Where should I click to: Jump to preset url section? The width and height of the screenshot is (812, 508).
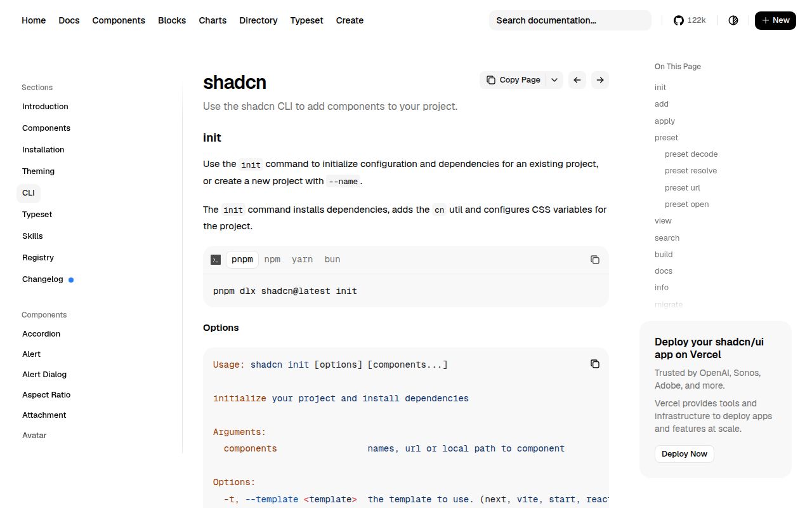(x=683, y=188)
